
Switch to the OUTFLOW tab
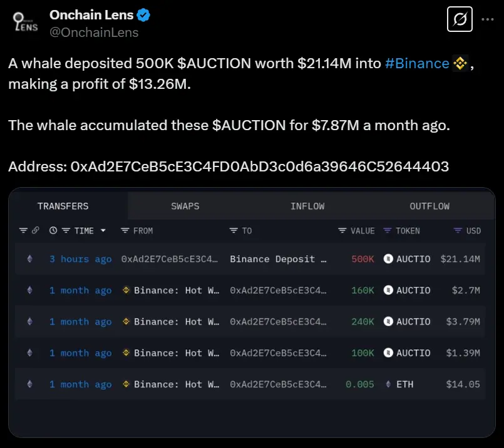click(429, 205)
